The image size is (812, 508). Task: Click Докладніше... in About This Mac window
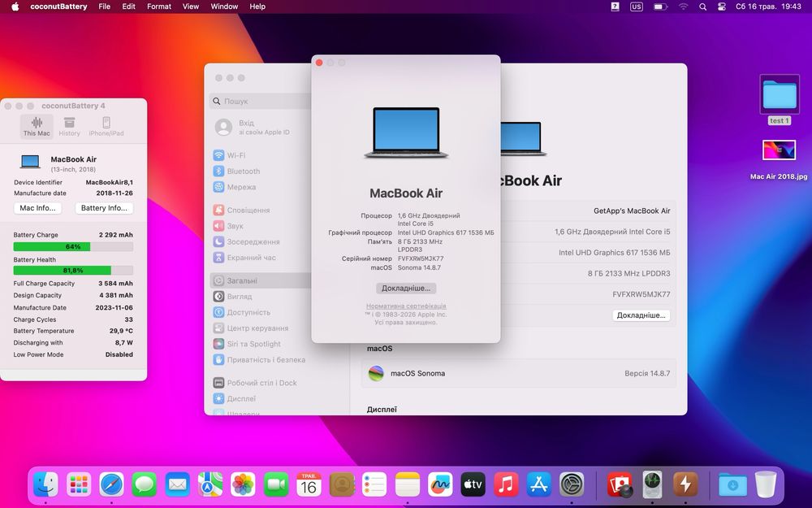pyautogui.click(x=406, y=289)
